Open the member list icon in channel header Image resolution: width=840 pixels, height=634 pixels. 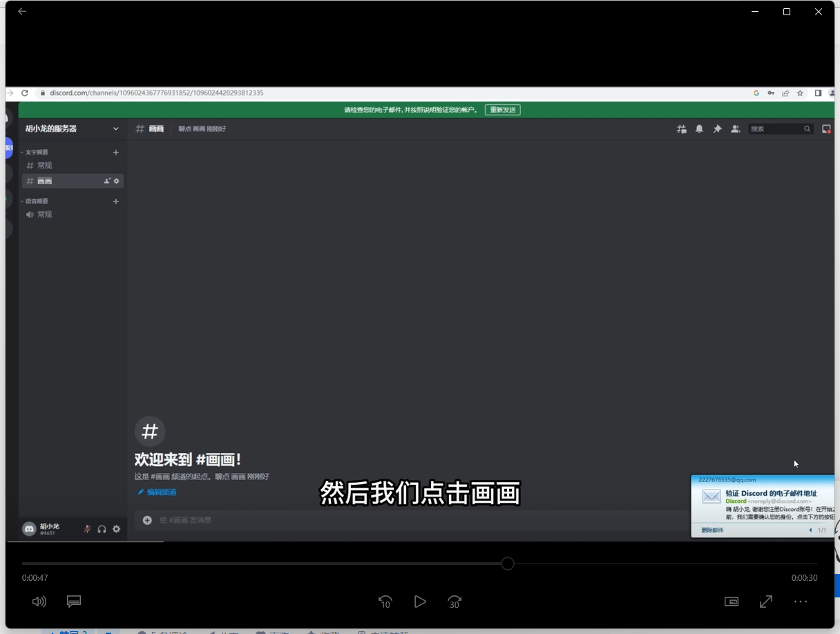coord(735,128)
